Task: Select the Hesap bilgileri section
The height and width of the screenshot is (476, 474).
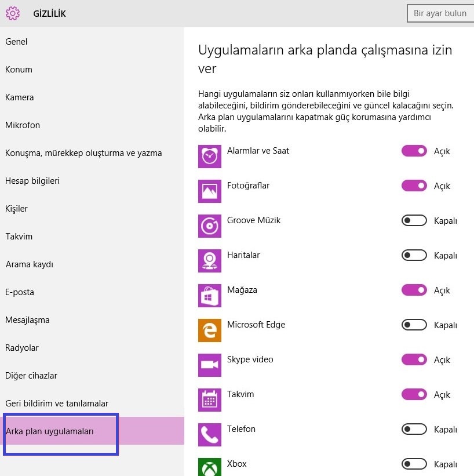Action: click(x=33, y=180)
